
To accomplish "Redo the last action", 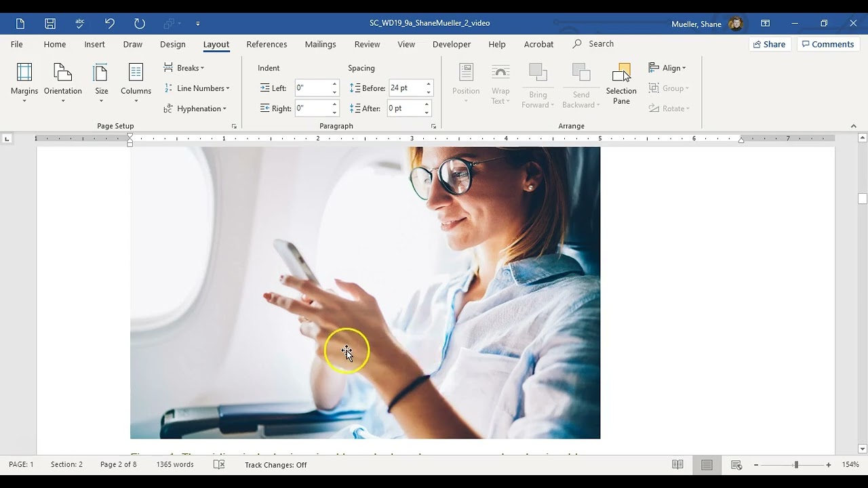I will (x=140, y=24).
